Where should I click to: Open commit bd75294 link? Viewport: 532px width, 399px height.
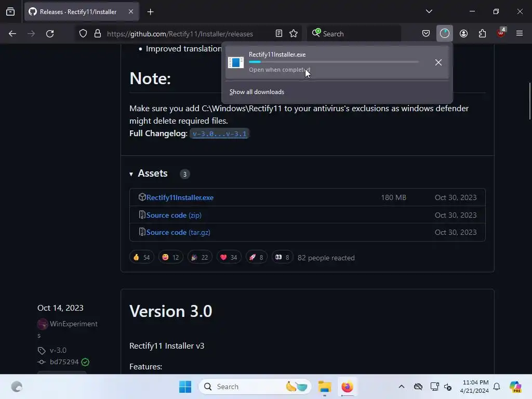coord(64,362)
